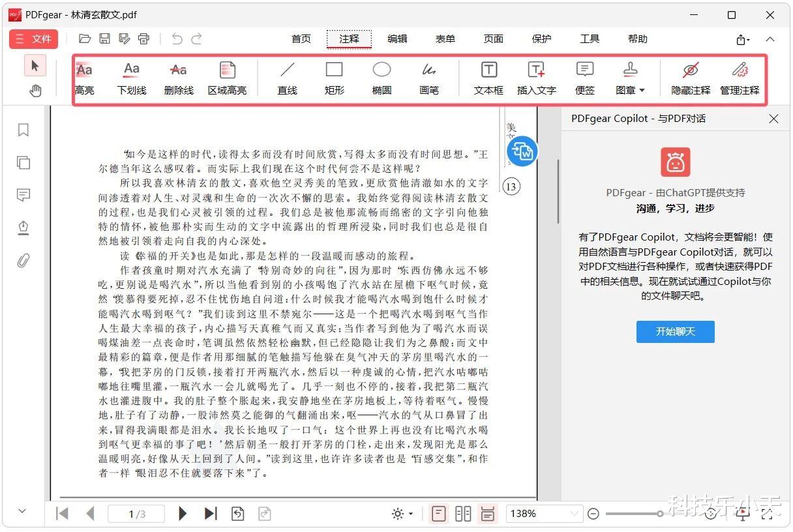Pick the 画笔 pen drawing tool
The image size is (793, 532).
point(429,78)
